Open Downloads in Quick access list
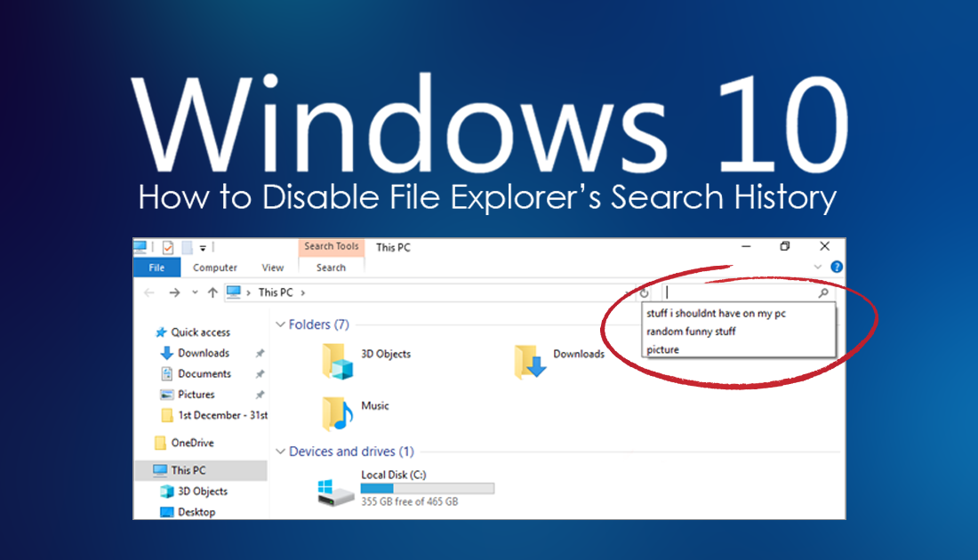 point(204,353)
